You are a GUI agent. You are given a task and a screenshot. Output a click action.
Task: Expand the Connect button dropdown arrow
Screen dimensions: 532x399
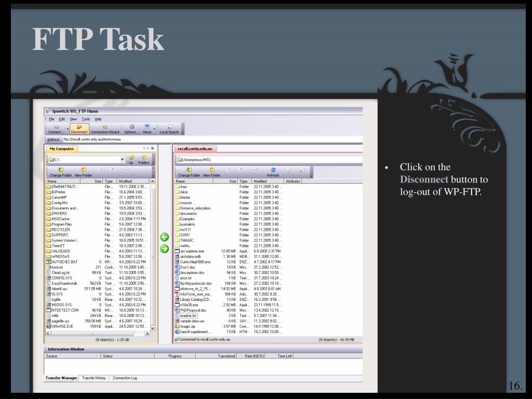pos(68,129)
